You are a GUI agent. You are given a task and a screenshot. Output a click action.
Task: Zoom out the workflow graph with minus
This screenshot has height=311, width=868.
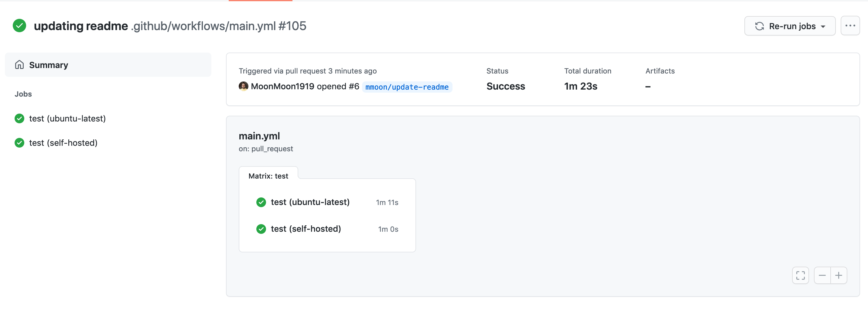[x=822, y=275]
